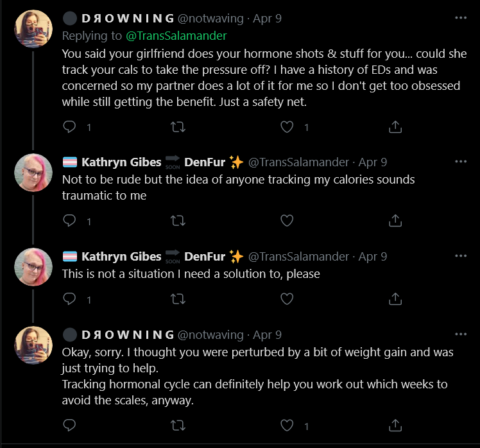Open the @TransSalamander mention link
480x448 pixels.
point(176,36)
